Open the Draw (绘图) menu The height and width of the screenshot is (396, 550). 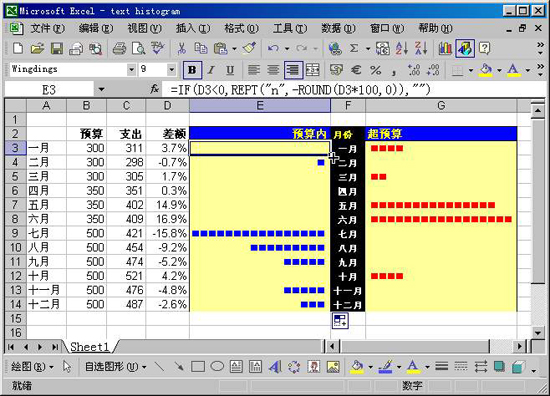point(32,367)
